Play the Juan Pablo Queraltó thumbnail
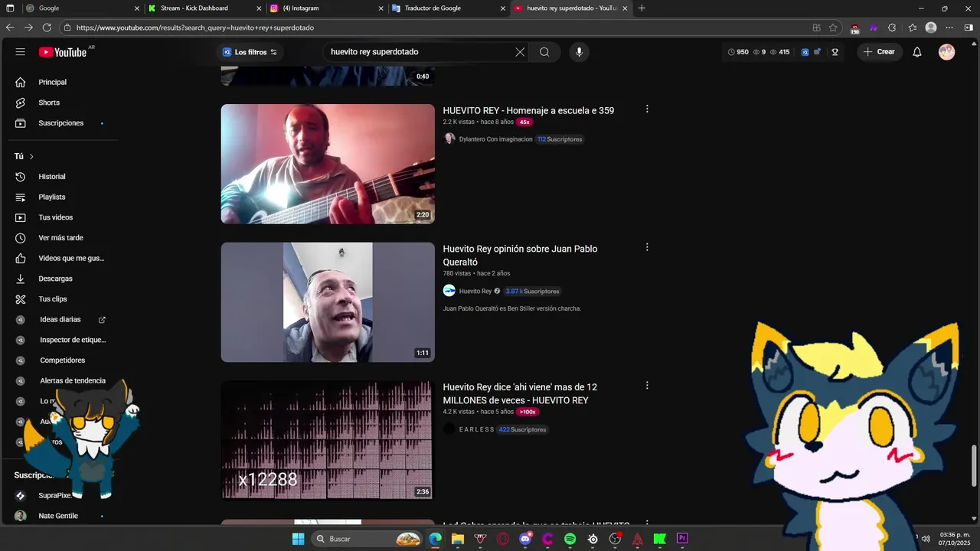 (328, 302)
